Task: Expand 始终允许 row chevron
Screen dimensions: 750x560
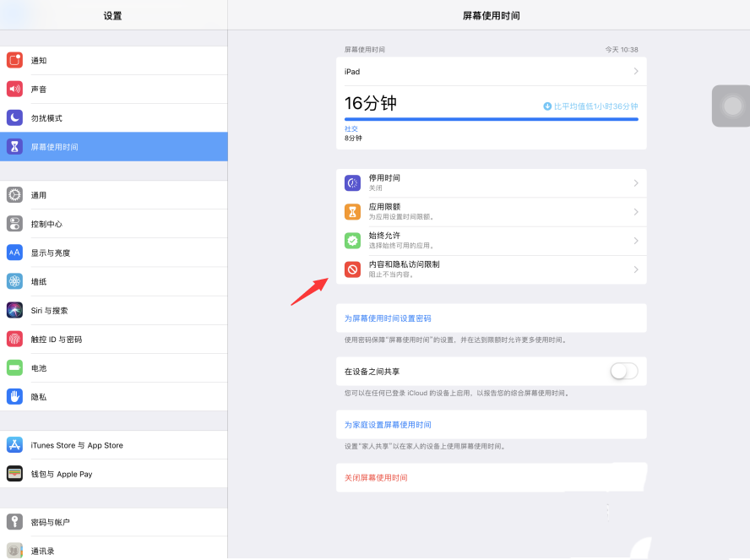Action: coord(636,241)
